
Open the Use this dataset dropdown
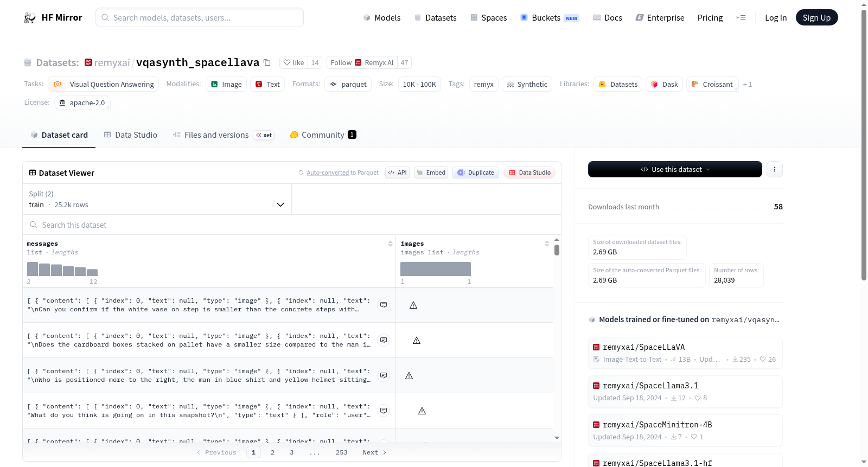[675, 169]
